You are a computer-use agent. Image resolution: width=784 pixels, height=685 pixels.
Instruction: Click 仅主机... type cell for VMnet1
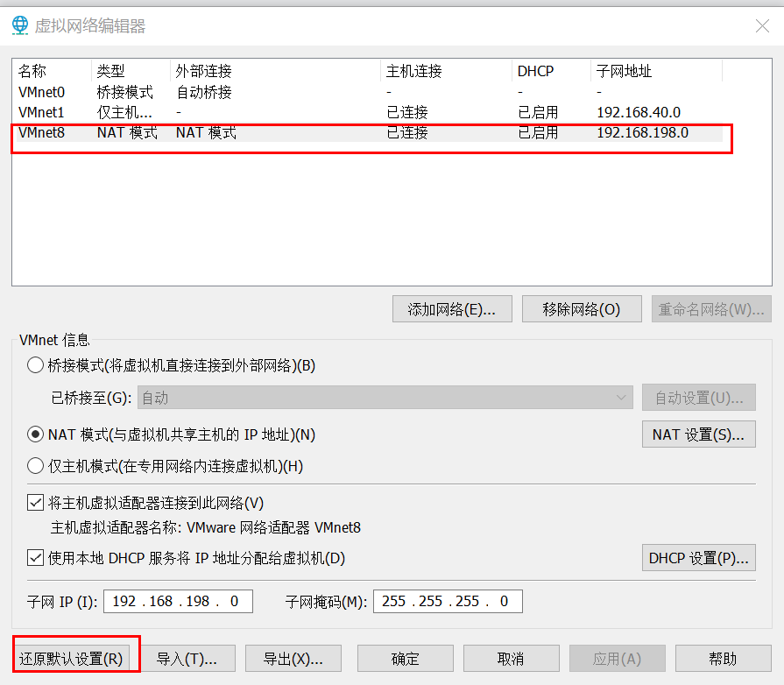[124, 112]
